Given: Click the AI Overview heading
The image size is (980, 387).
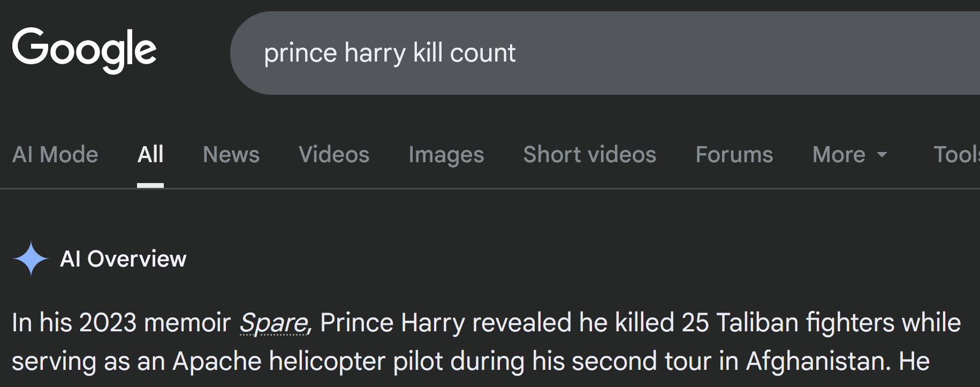Looking at the screenshot, I should coord(123,259).
